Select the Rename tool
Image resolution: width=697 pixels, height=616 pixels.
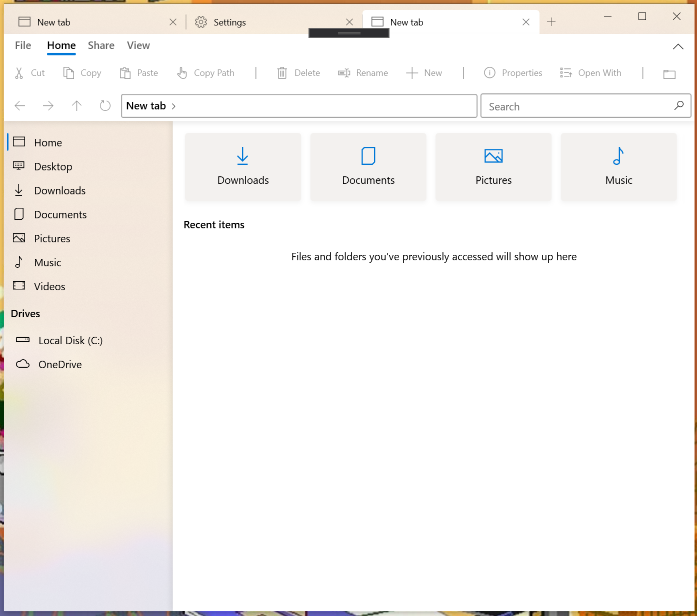coord(363,72)
